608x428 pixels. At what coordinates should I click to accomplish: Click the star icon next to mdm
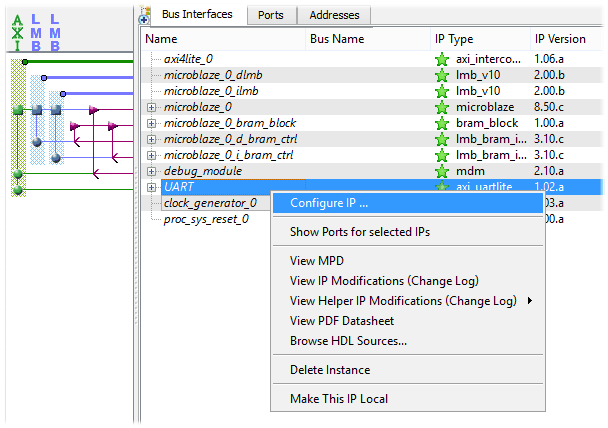click(442, 171)
